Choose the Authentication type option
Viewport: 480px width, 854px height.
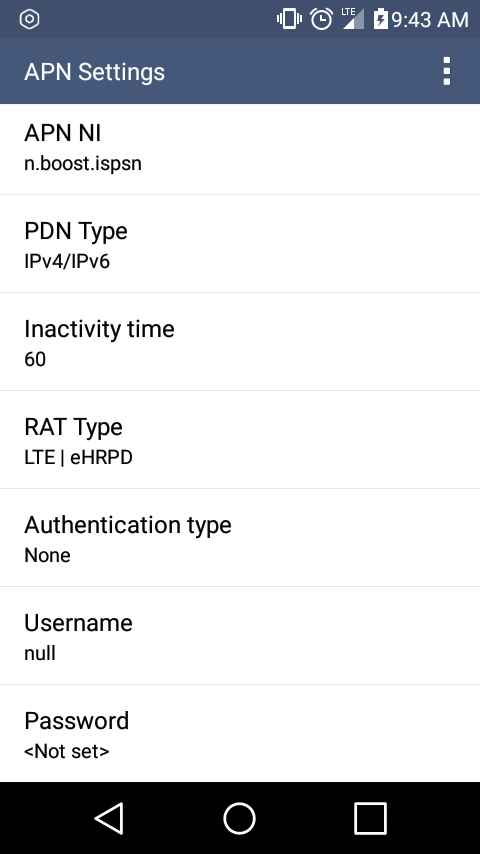(240, 538)
